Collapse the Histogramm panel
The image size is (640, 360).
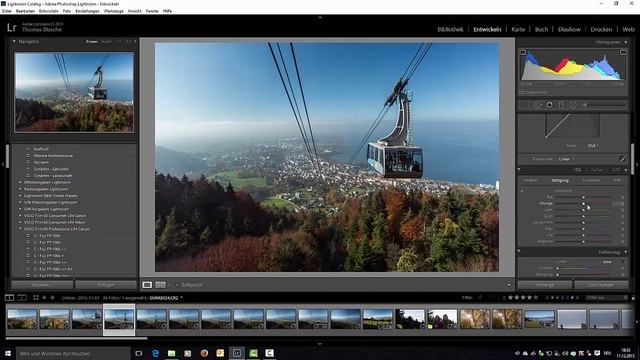pos(626,42)
